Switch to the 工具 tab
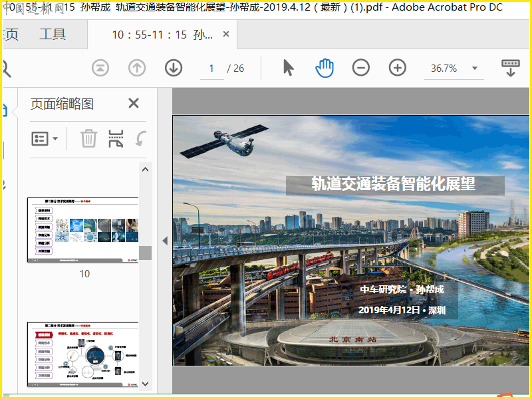 click(x=53, y=35)
